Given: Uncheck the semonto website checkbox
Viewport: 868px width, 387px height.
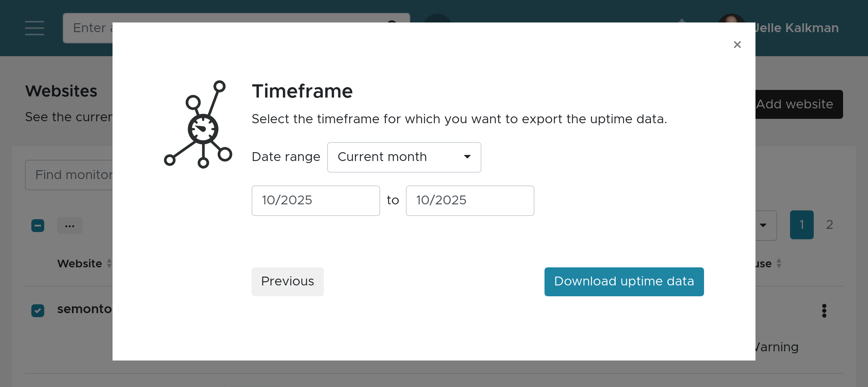Looking at the screenshot, I should click(x=38, y=310).
